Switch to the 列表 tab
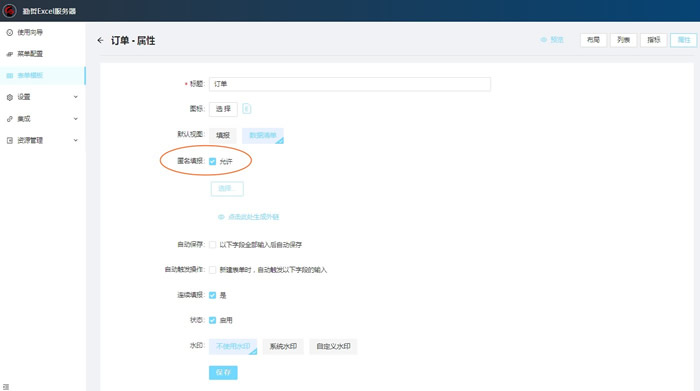 624,40
